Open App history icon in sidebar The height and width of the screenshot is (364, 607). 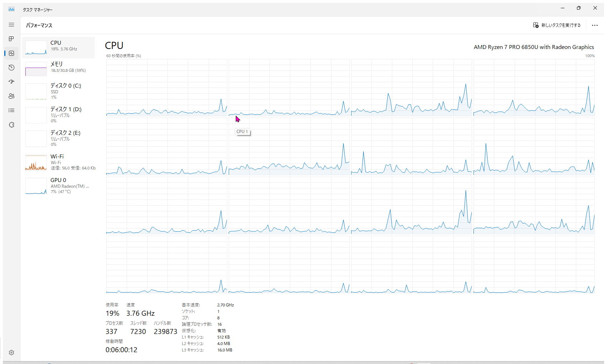coord(11,68)
